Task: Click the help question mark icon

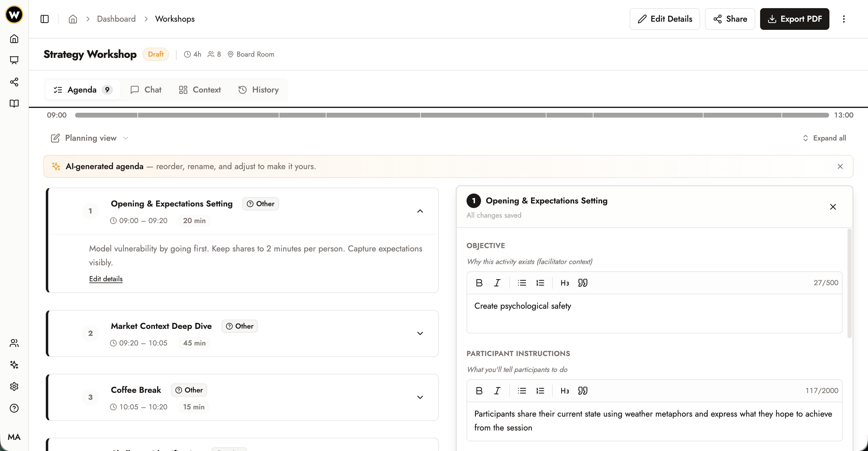Action: tap(14, 408)
